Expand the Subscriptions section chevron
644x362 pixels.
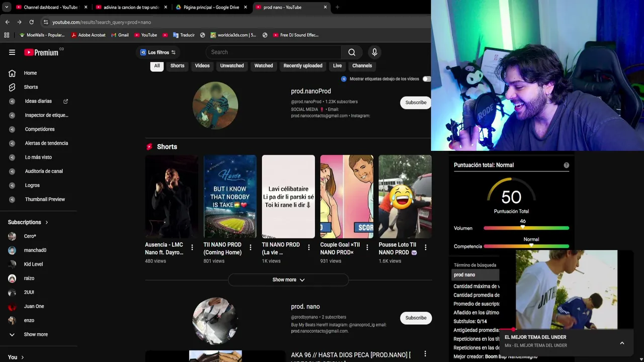tap(47, 222)
